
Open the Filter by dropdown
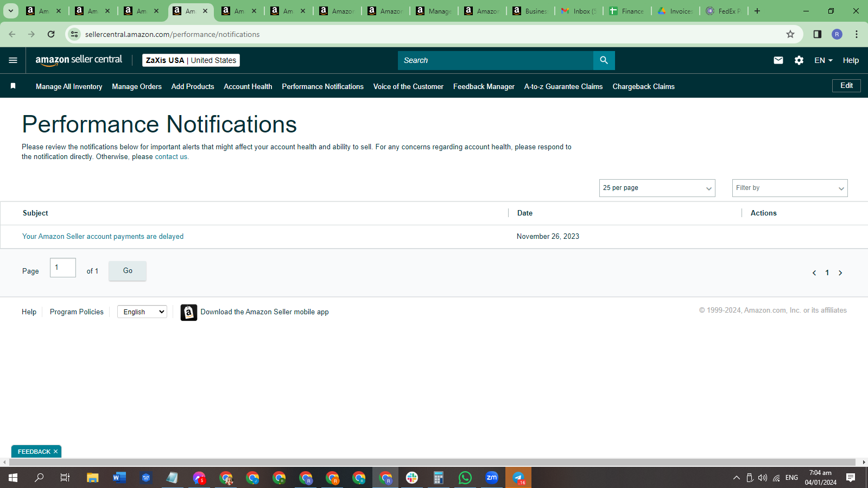(x=790, y=188)
